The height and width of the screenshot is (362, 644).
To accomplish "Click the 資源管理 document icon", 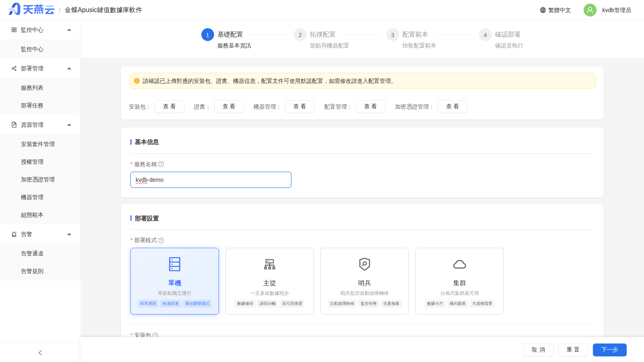I will click(x=14, y=125).
